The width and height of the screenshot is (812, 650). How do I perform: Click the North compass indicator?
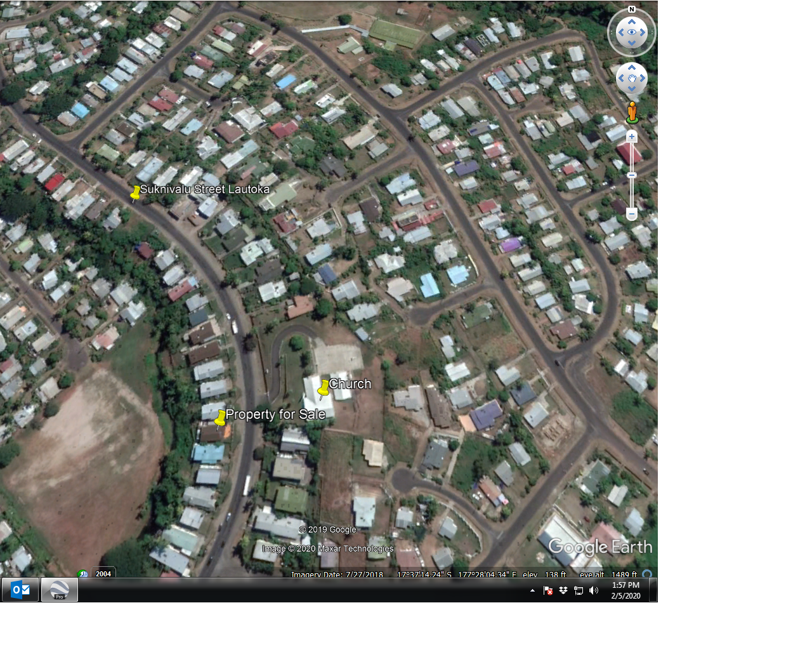tap(631, 10)
